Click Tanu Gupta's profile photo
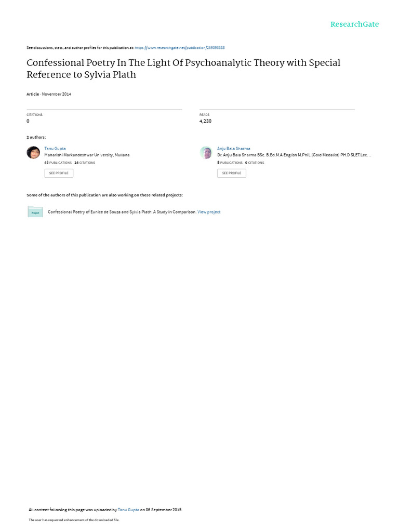This screenshot has width=399, height=532. click(33, 152)
